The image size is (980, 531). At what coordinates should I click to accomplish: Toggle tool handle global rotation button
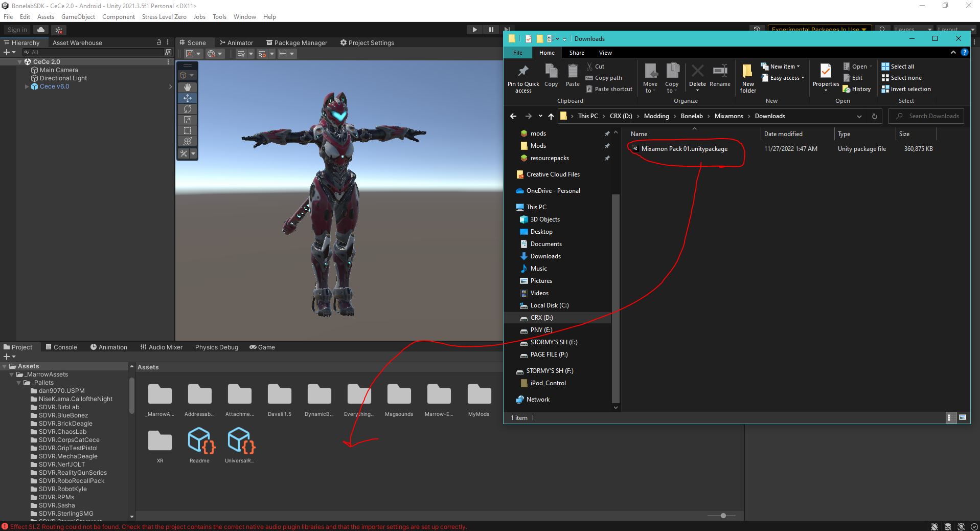211,54
